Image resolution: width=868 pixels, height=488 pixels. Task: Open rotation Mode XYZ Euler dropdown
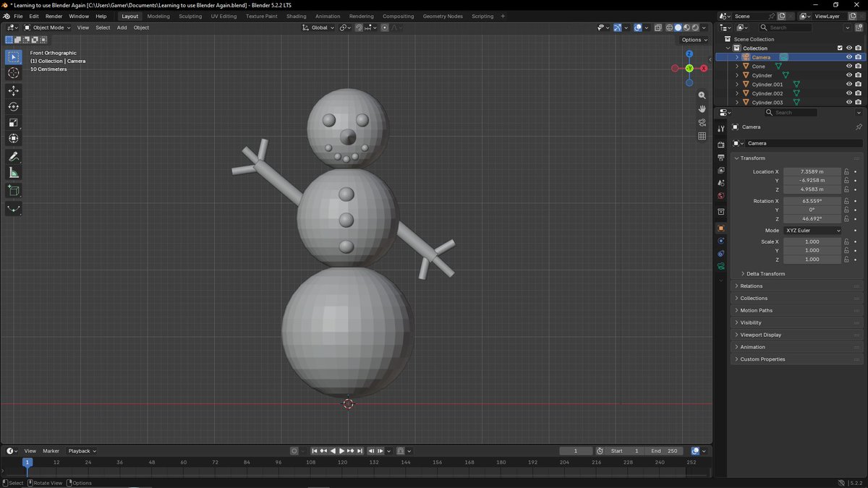point(813,231)
